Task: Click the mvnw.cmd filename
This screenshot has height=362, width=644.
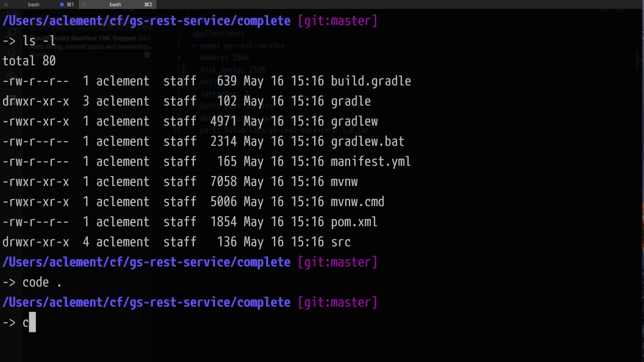Action: pyautogui.click(x=357, y=202)
